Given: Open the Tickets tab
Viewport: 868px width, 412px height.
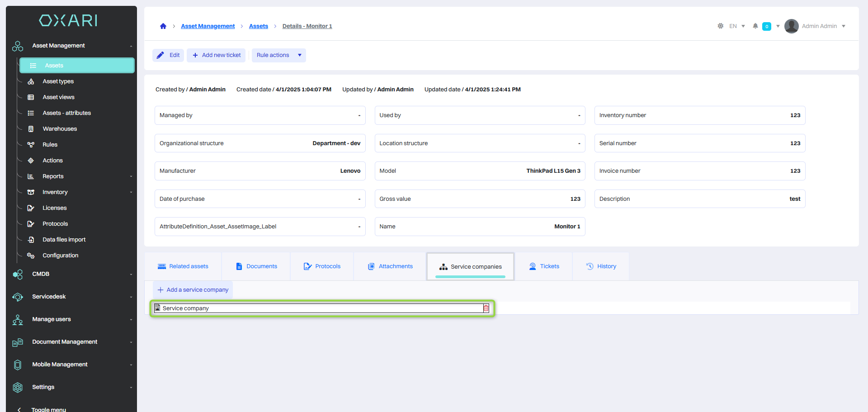Looking at the screenshot, I should (x=544, y=266).
